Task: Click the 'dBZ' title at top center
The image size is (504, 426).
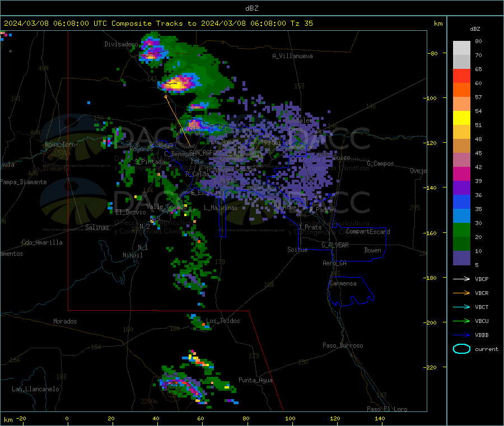Action: 251,8
